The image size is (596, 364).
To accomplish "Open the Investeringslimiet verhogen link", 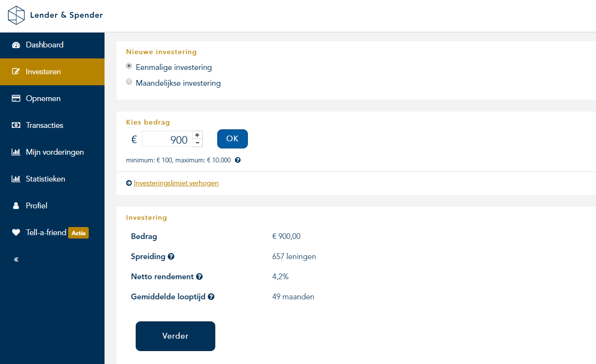I will point(176,183).
